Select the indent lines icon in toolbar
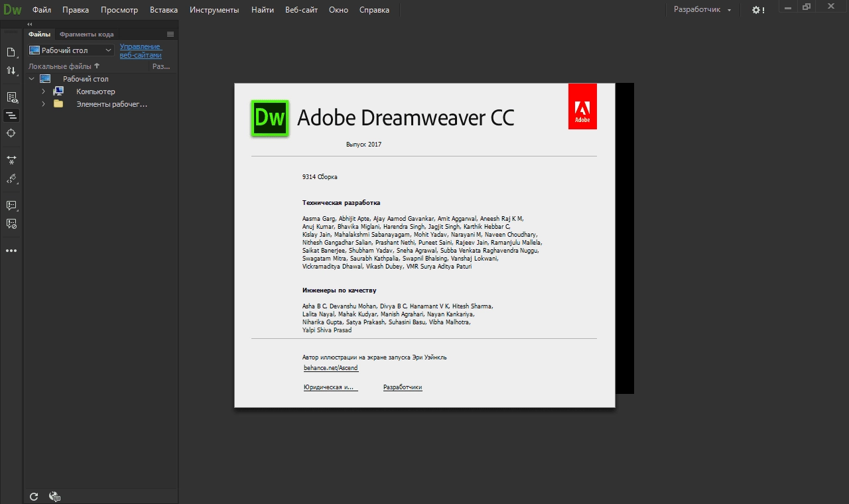 tap(11, 115)
